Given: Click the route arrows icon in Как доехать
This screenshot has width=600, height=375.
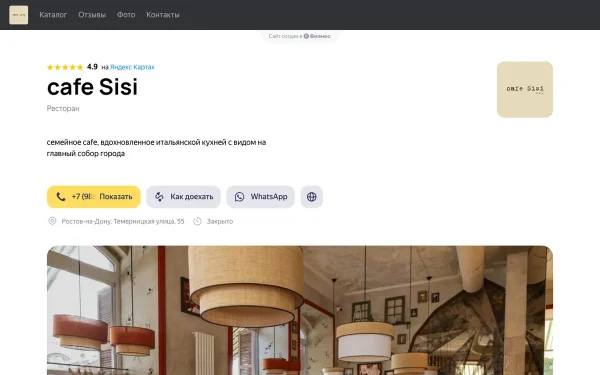Looking at the screenshot, I should (159, 197).
